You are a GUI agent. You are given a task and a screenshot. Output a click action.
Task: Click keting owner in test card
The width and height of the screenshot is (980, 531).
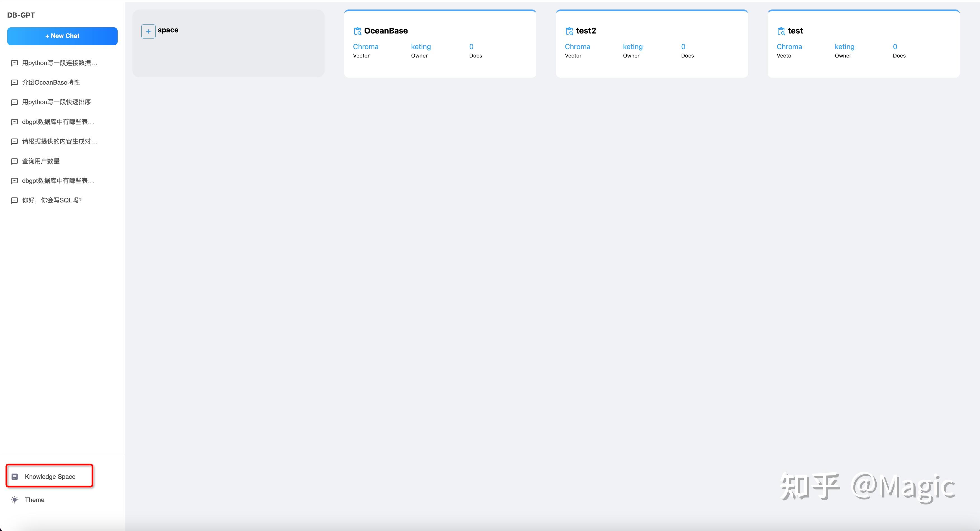[844, 47]
